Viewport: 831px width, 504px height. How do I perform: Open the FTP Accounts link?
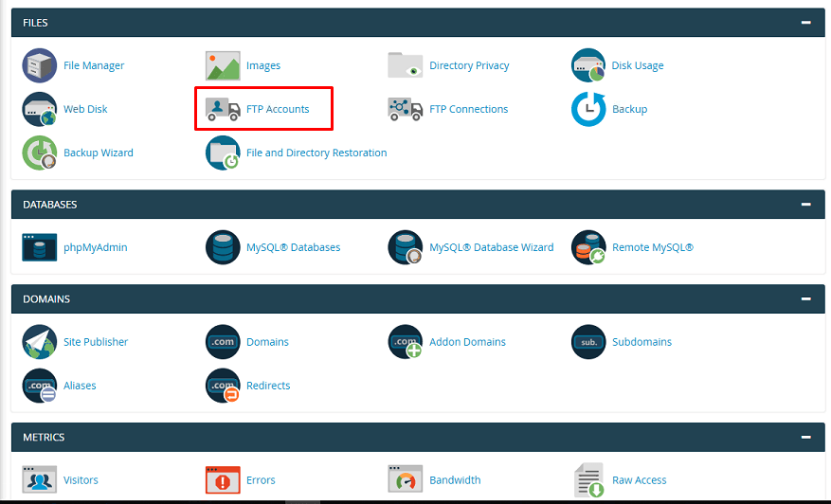point(278,109)
